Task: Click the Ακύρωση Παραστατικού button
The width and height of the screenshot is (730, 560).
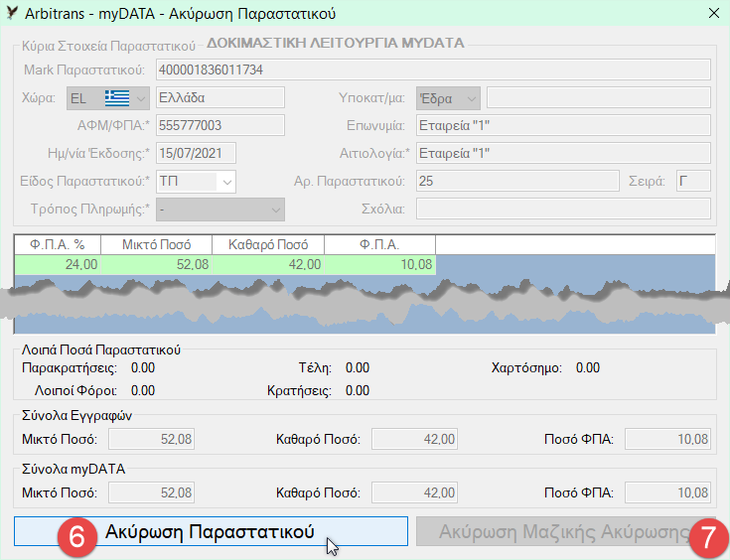Action: click(x=211, y=531)
